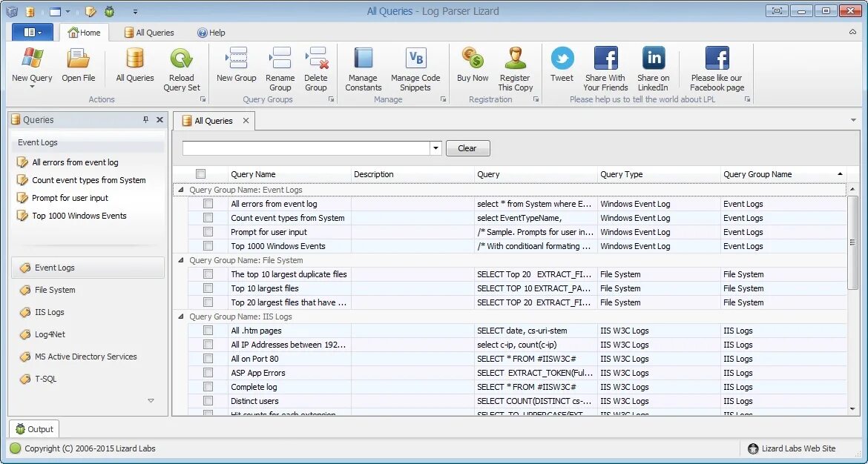Open the filter combo box dropdown arrow
This screenshot has width=868, height=464.
click(435, 148)
